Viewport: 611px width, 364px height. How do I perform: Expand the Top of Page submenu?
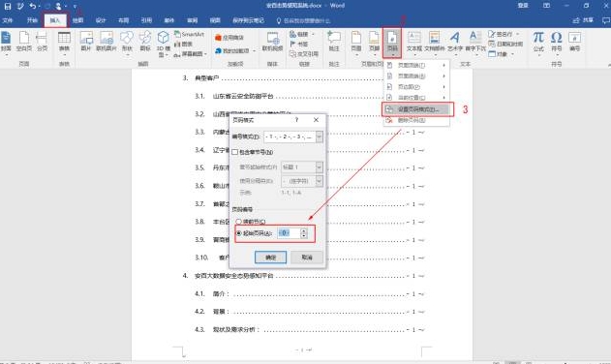point(415,65)
